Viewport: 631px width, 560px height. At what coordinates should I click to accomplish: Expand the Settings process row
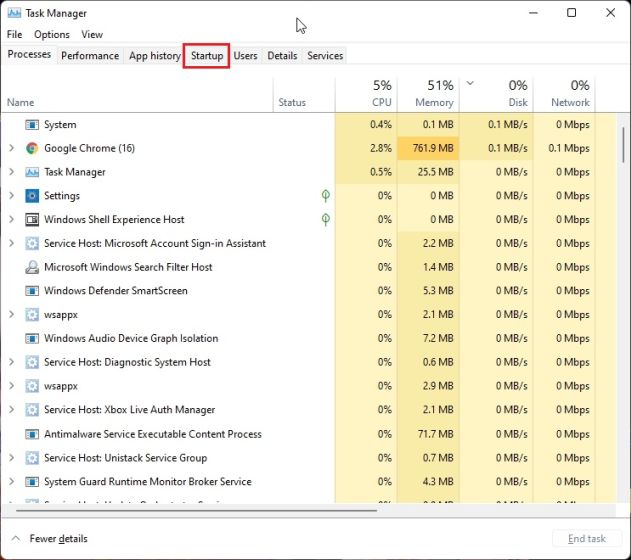click(x=12, y=196)
